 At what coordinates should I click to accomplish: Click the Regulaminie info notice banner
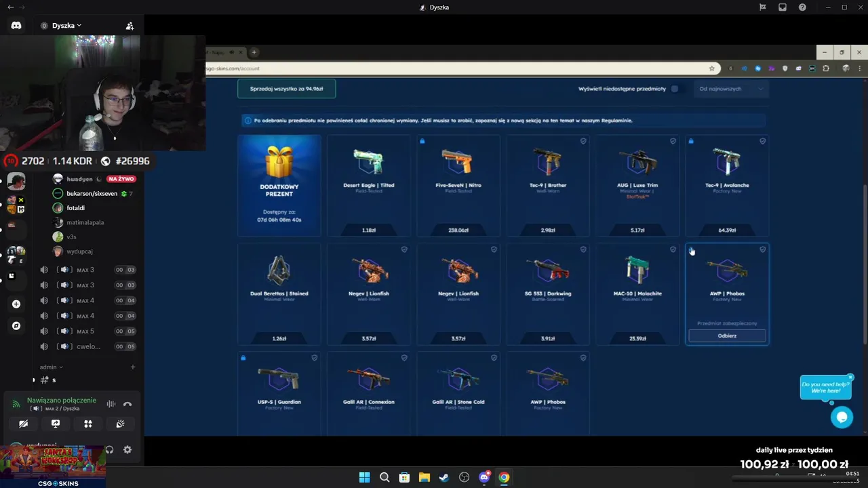coord(502,121)
